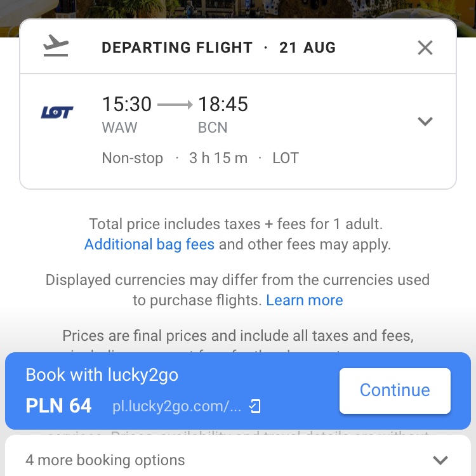Click the DEPARTING FLIGHT header text
The image size is (476, 476).
177,48
